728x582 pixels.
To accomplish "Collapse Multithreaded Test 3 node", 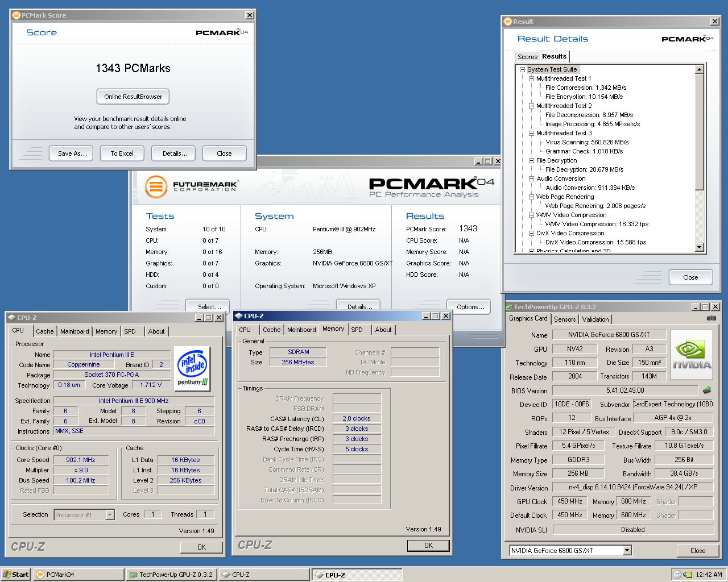I will pos(531,133).
